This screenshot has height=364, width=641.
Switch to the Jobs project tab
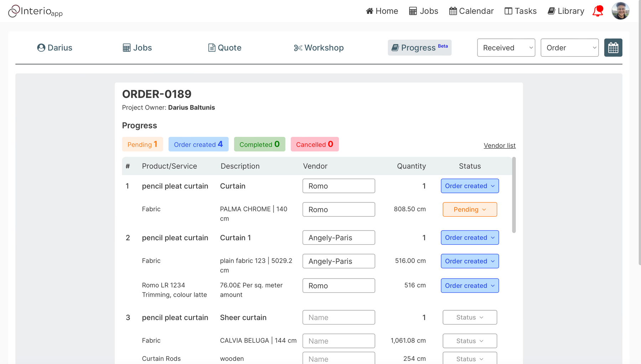click(x=137, y=48)
